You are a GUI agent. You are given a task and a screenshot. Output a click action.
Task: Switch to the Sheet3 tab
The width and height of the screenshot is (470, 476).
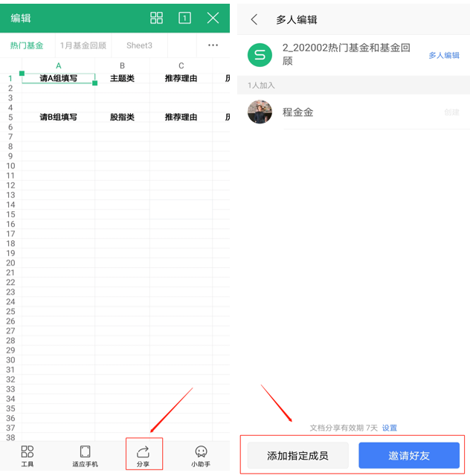[139, 45]
